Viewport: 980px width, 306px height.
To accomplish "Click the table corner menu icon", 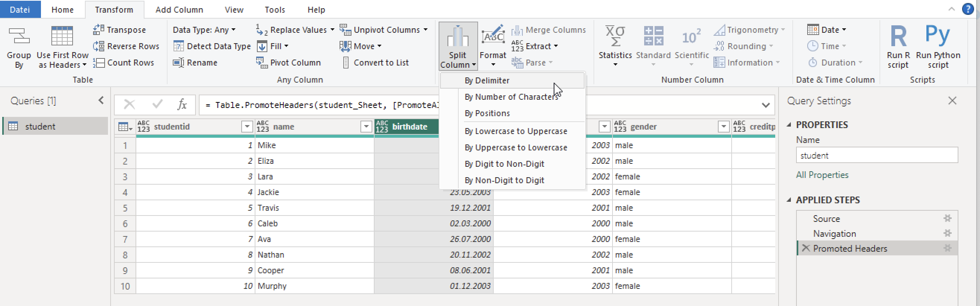I will (125, 127).
